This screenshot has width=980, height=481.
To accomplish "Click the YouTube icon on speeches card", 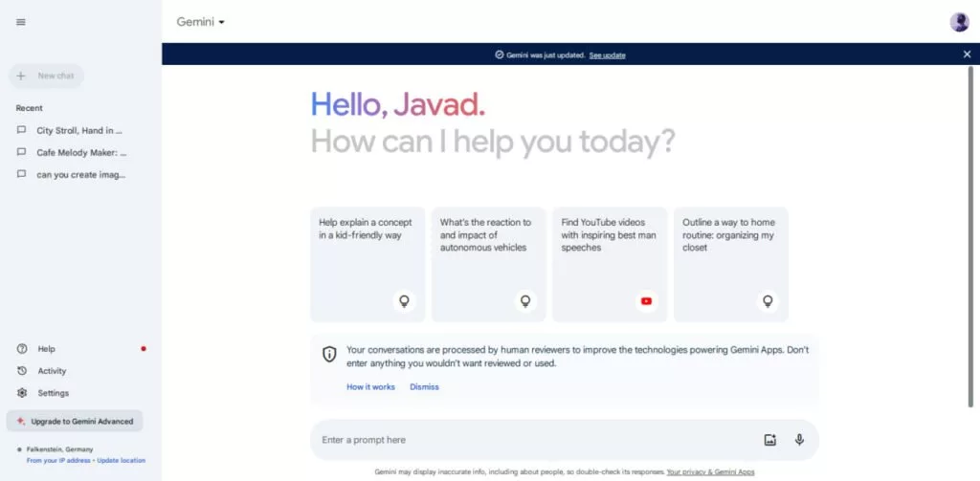I will click(646, 300).
